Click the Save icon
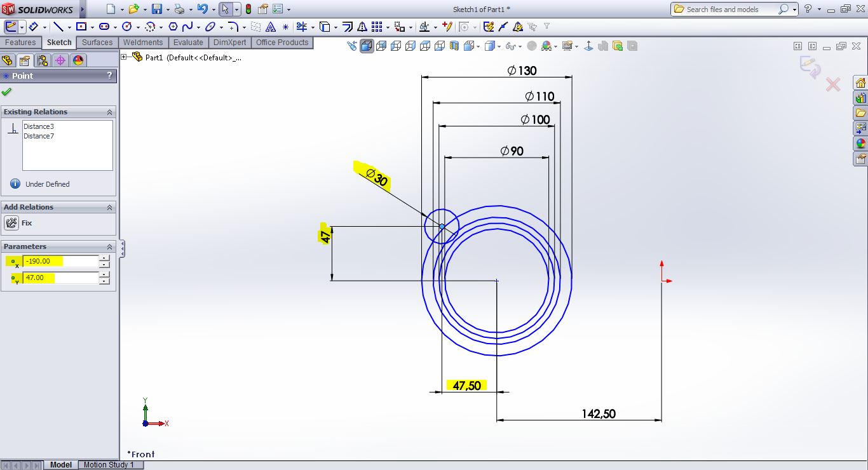868x470 pixels. [157, 10]
